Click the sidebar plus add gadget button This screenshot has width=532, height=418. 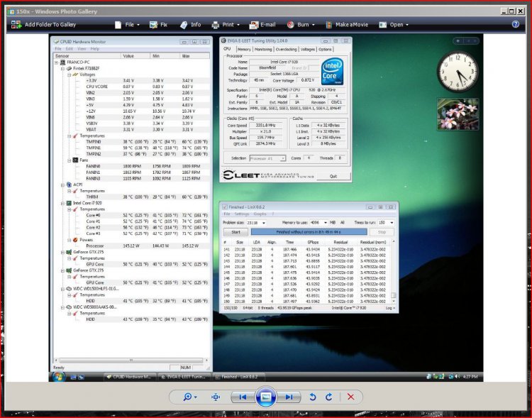(x=458, y=41)
